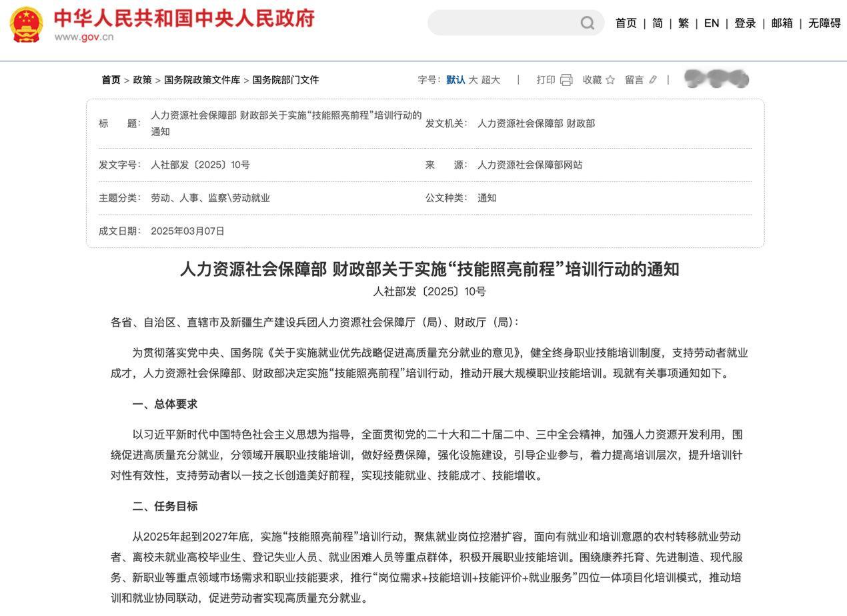847x616 pixels.
Task: Switch to English version EN
Action: point(712,23)
